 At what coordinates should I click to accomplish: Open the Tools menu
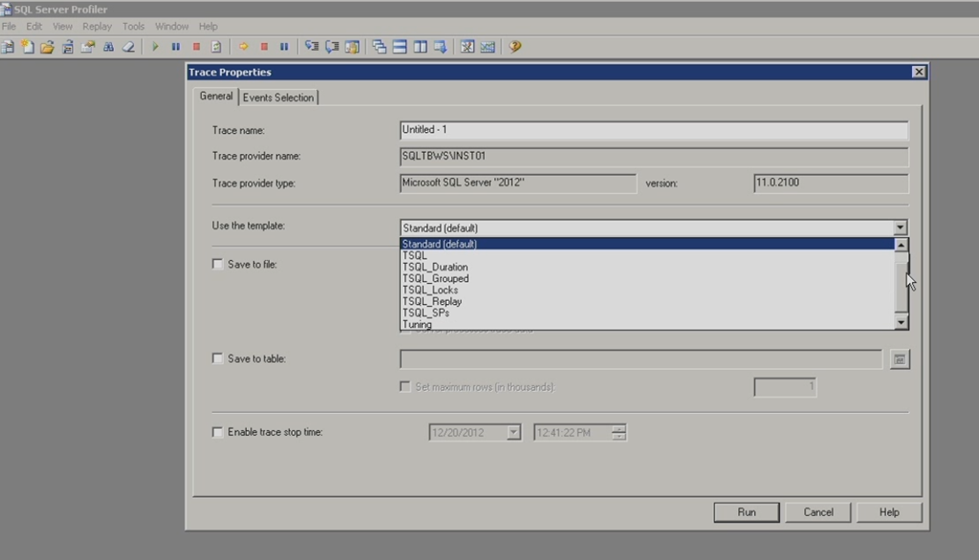tap(133, 26)
